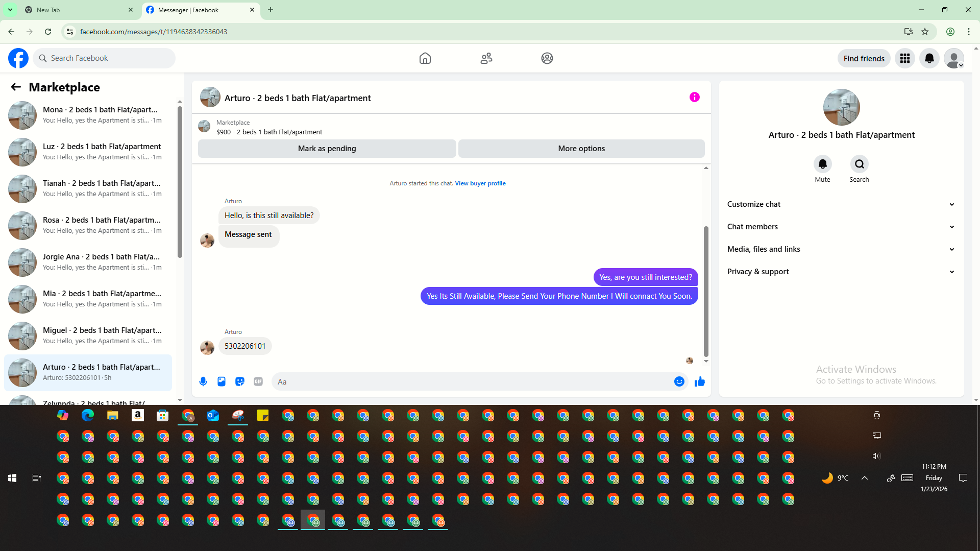The image size is (980, 551).
Task: Click the address bar URL
Action: (154, 32)
